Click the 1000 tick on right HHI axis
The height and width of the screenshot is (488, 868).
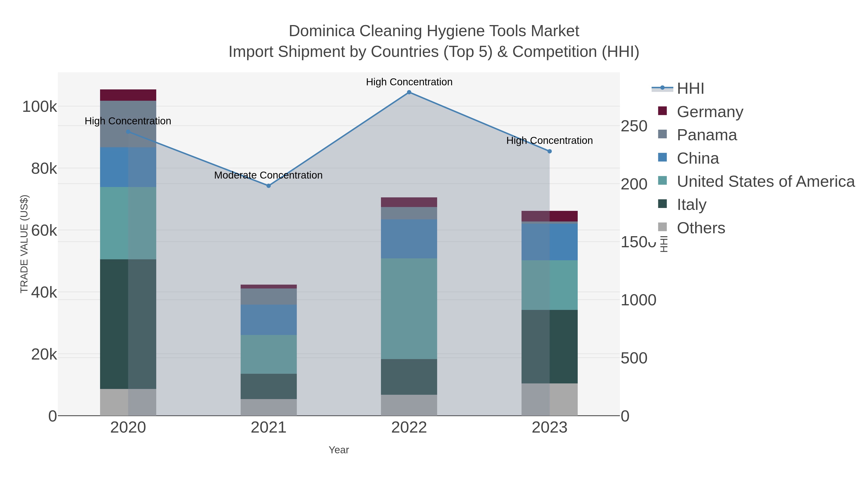(638, 300)
